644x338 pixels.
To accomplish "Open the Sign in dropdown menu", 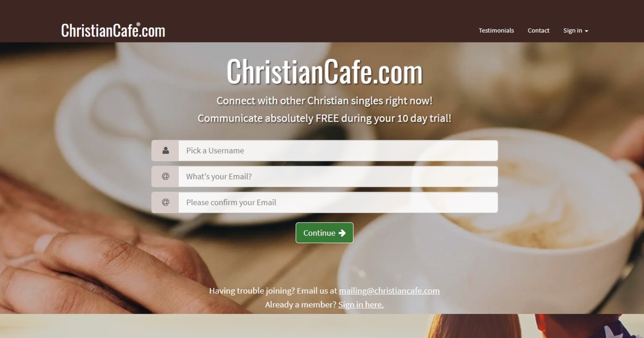I will point(575,30).
